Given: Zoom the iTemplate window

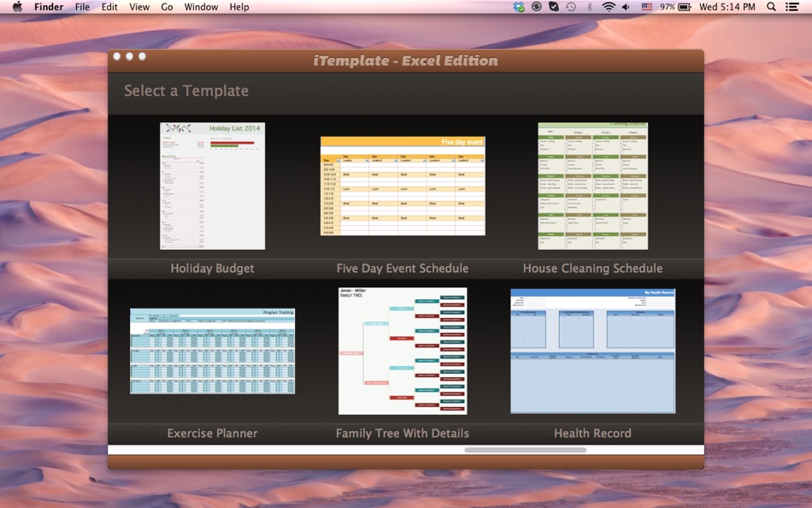Looking at the screenshot, I should tap(142, 56).
